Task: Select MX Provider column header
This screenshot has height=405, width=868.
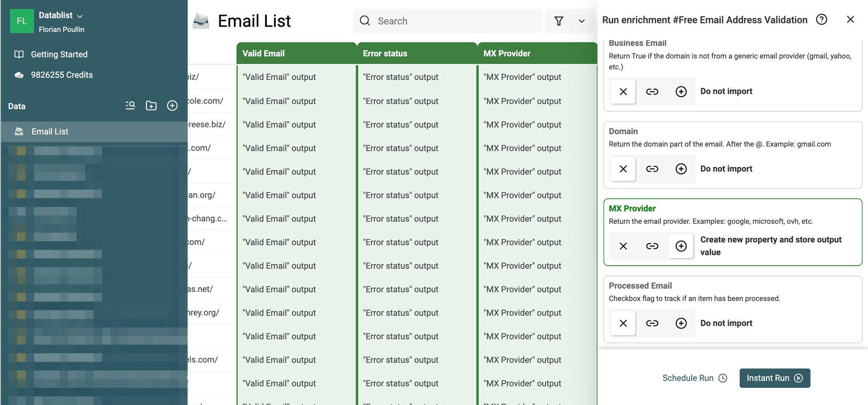Action: tap(538, 53)
